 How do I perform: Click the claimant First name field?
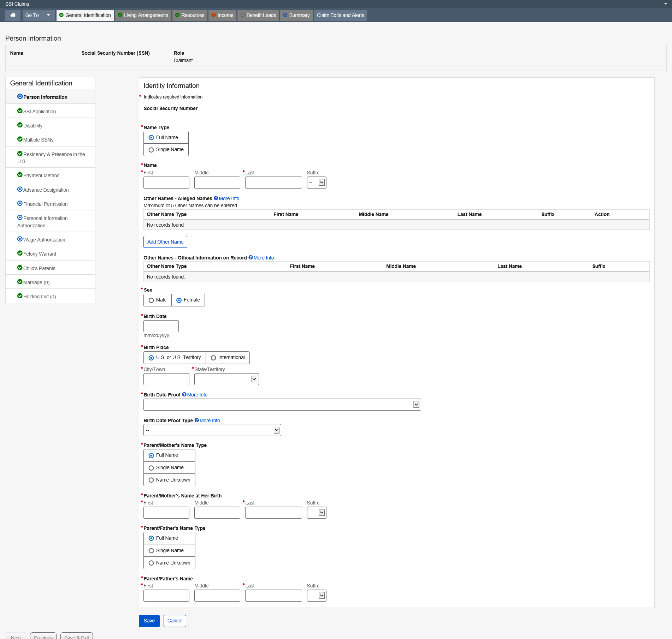pos(166,183)
